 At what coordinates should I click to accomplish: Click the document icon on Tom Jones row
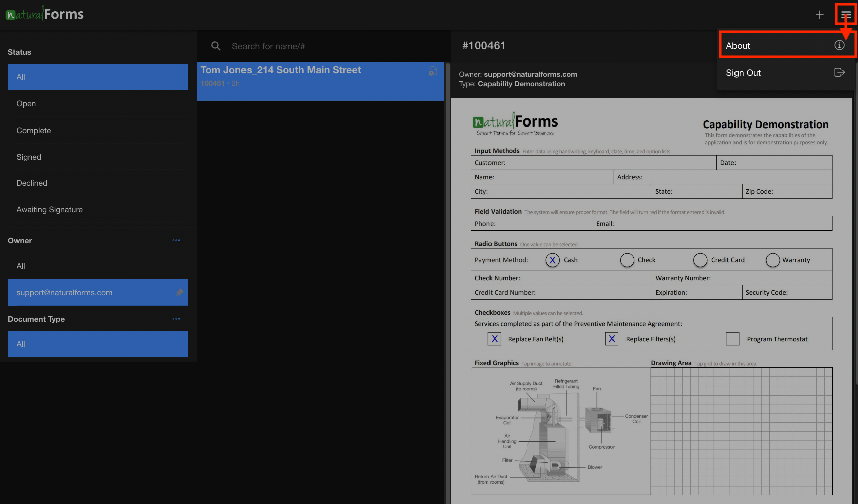pos(433,71)
